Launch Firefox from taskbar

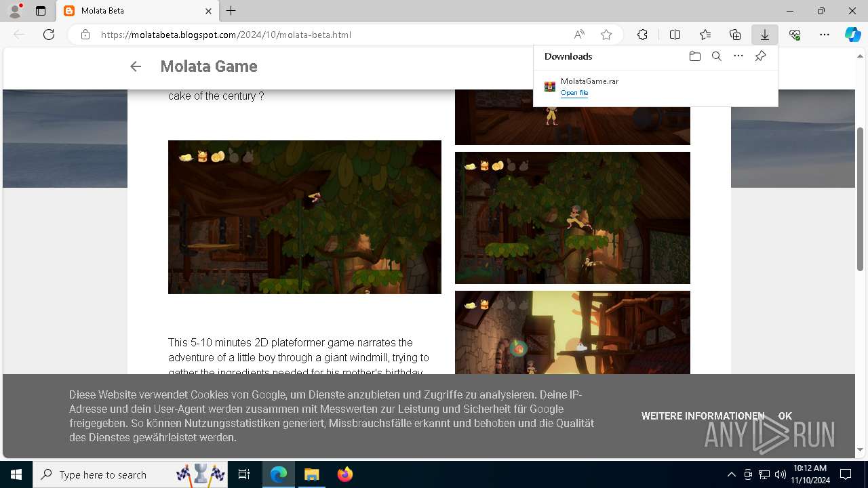point(345,474)
